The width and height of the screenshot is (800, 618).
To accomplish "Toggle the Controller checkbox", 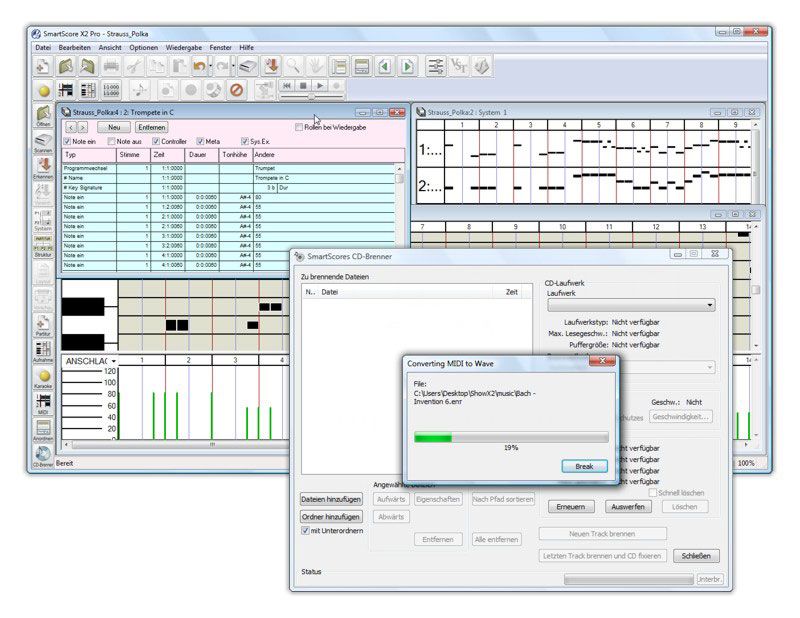I will 156,141.
